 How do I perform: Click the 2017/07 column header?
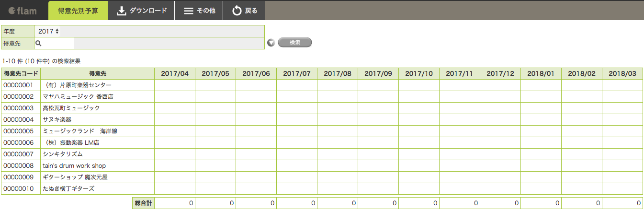(297, 74)
